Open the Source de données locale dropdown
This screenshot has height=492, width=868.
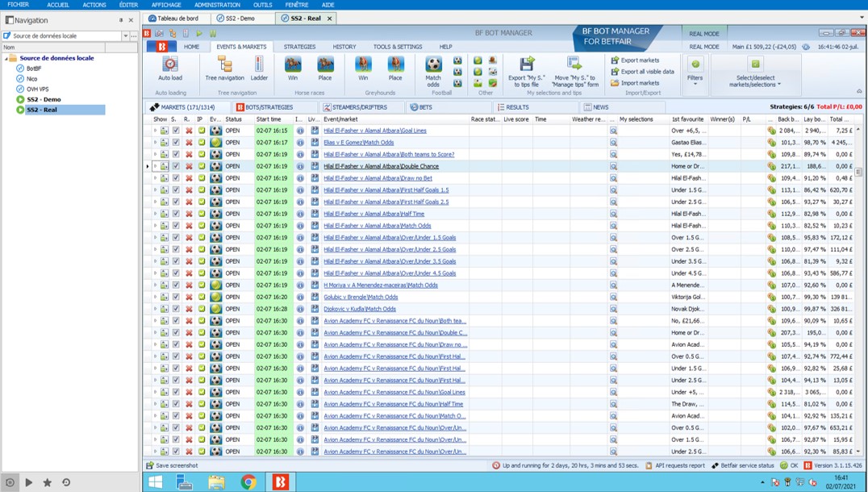126,36
